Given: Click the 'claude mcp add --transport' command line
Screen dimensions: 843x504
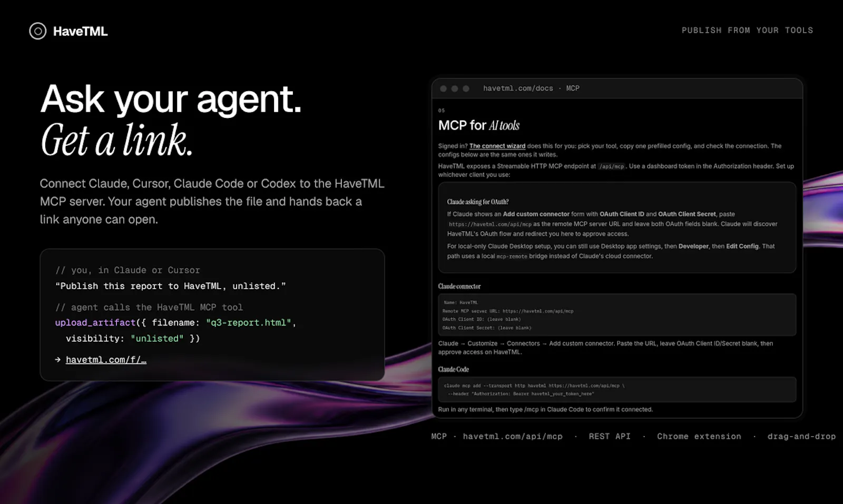Looking at the screenshot, I should click(x=534, y=386).
